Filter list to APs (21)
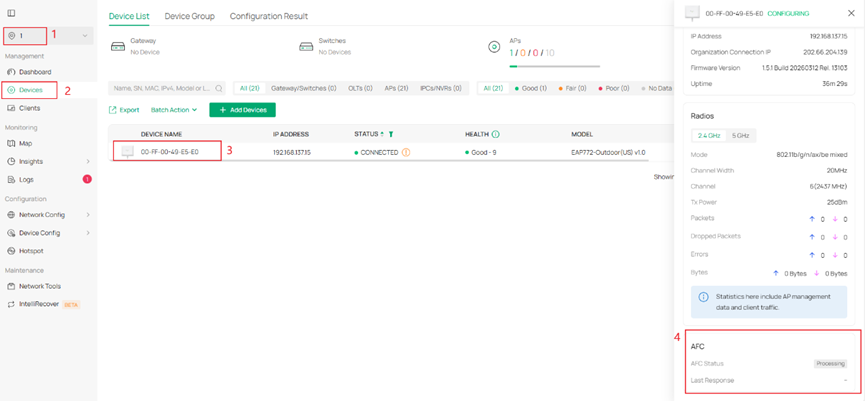865x401 pixels. point(396,88)
